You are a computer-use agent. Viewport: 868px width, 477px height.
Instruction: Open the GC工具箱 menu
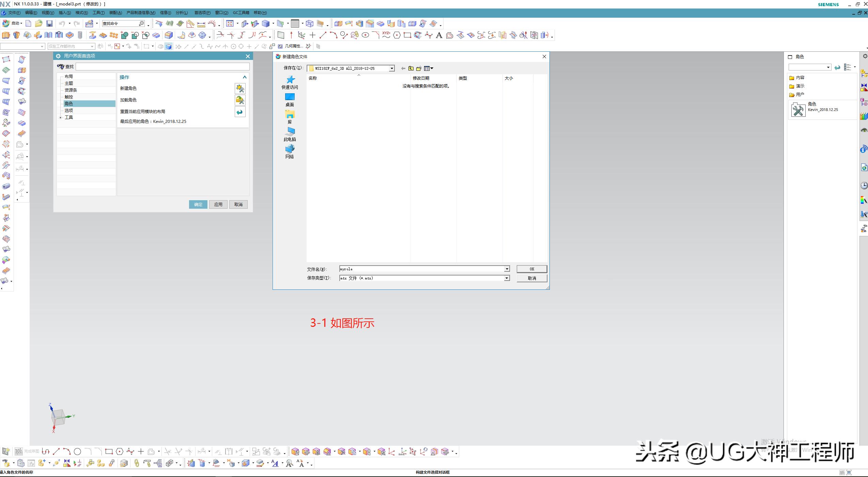coord(241,13)
